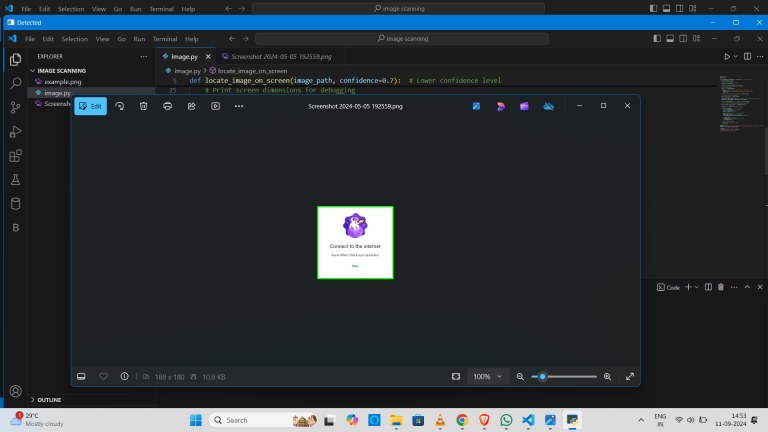Print the image via printer icon
The image size is (768, 432).
(167, 106)
